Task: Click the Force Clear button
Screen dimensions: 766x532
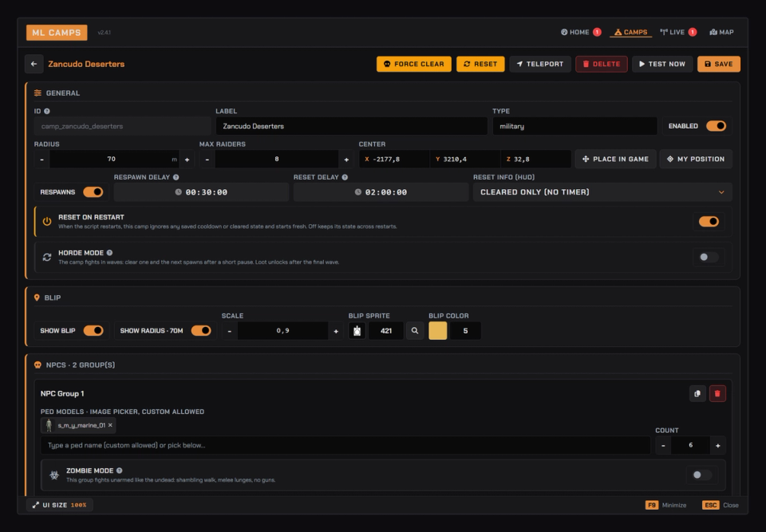Action: click(x=414, y=64)
